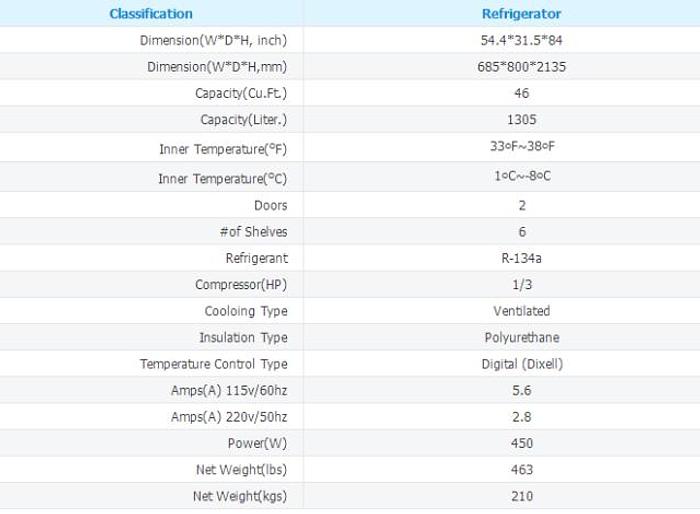Screen dimensions: 700x514
Task: Select the 450 power value
Action: [x=514, y=443]
